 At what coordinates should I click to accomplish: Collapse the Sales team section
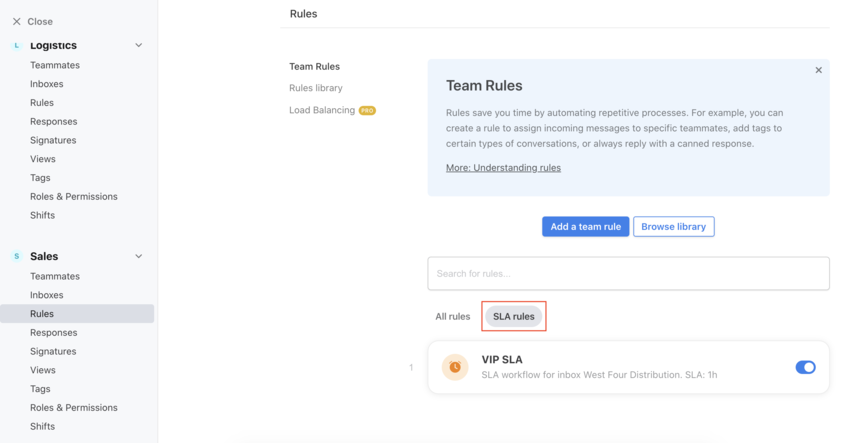click(x=139, y=256)
